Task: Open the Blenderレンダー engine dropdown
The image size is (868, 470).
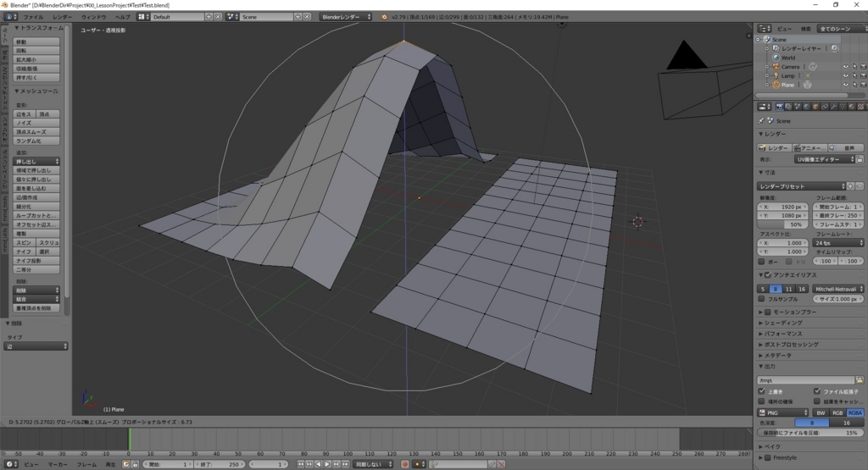Action: tap(346, 17)
